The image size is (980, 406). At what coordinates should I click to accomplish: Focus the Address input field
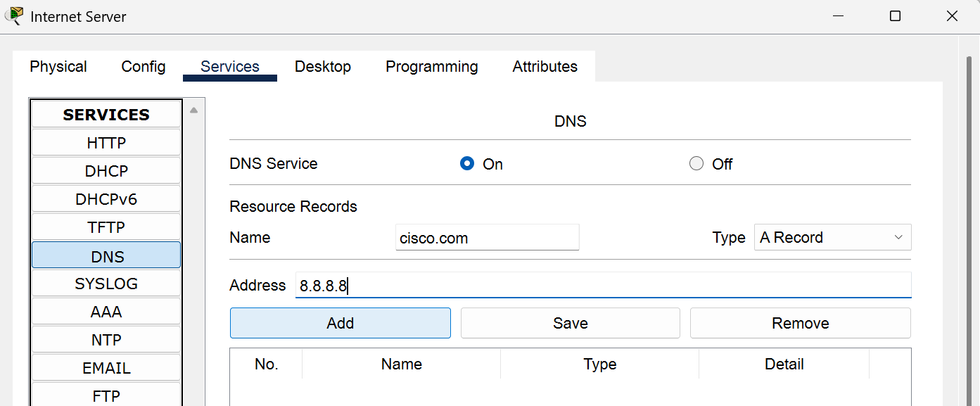click(x=603, y=286)
